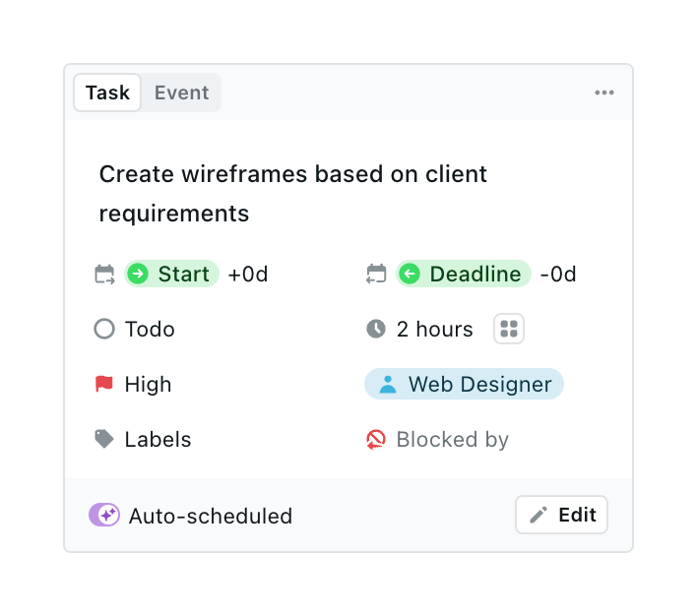
Task: Click the Blocked by icon
Action: (x=376, y=440)
